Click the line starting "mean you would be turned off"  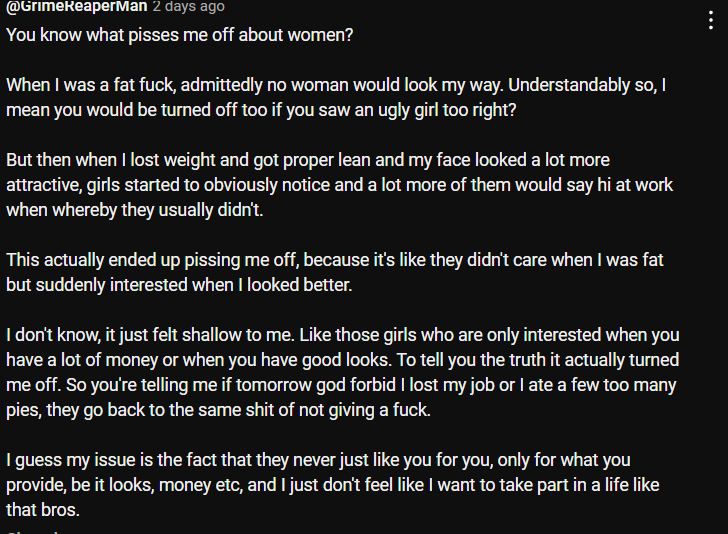click(x=261, y=110)
